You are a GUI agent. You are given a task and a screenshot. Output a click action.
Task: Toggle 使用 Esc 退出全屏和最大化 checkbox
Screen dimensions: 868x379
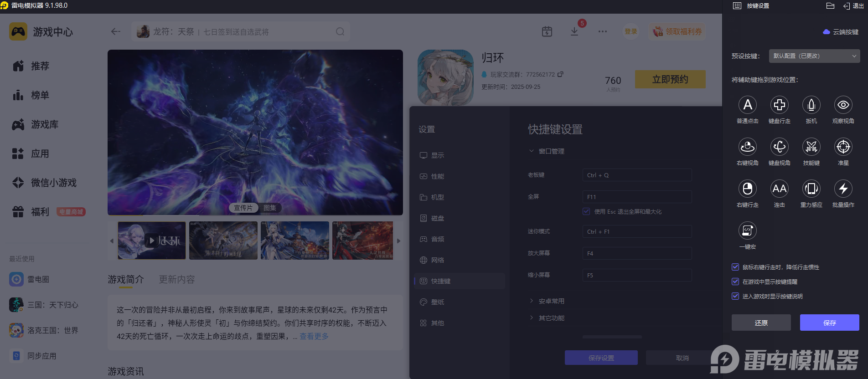click(x=586, y=211)
